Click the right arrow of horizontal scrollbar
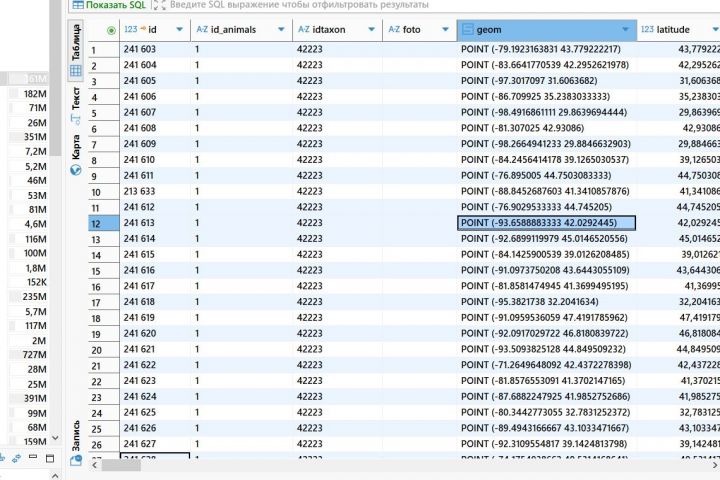720x480 pixels. [x=714, y=466]
